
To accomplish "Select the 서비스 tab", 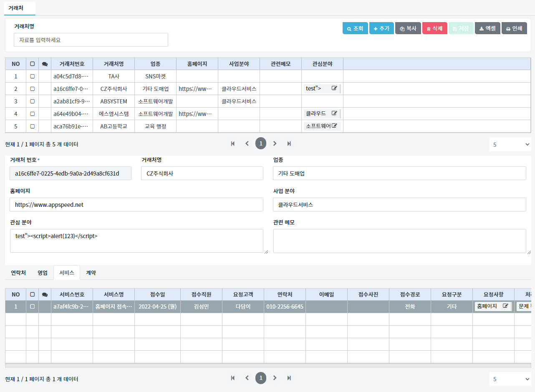I will click(x=67, y=273).
